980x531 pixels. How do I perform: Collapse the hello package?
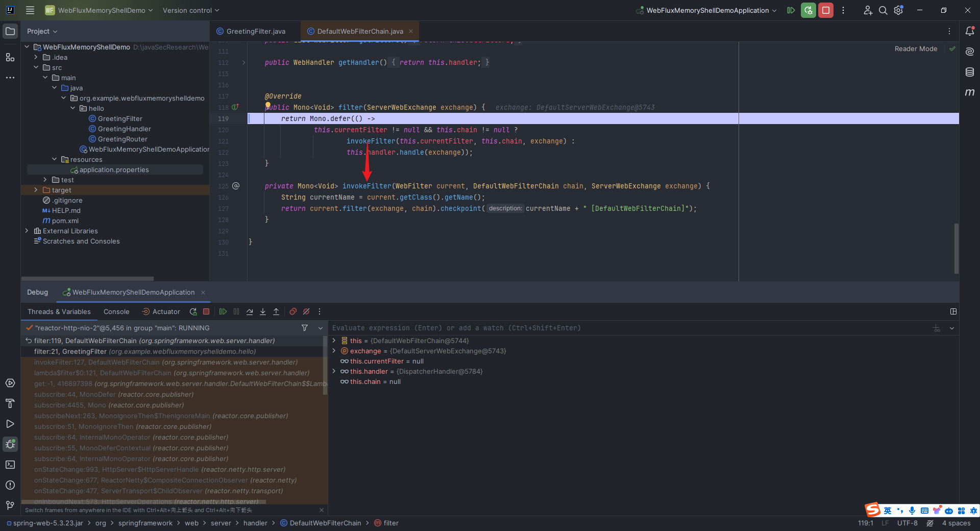(72, 108)
